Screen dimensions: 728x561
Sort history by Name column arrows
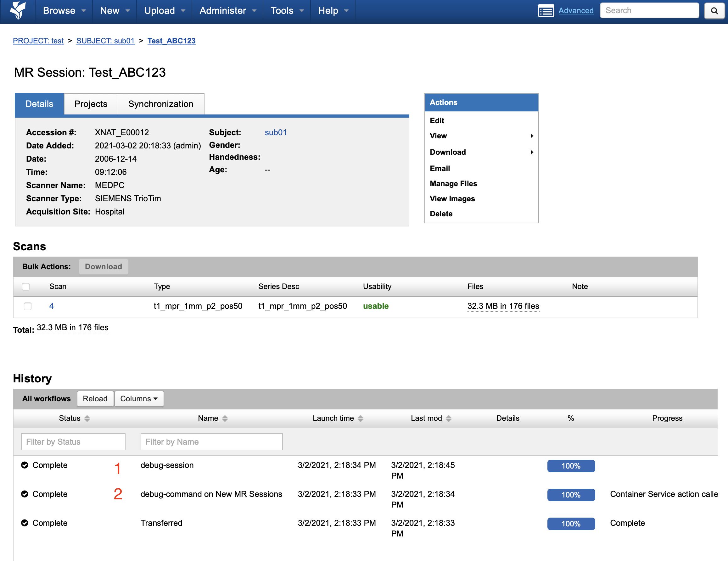coord(225,419)
